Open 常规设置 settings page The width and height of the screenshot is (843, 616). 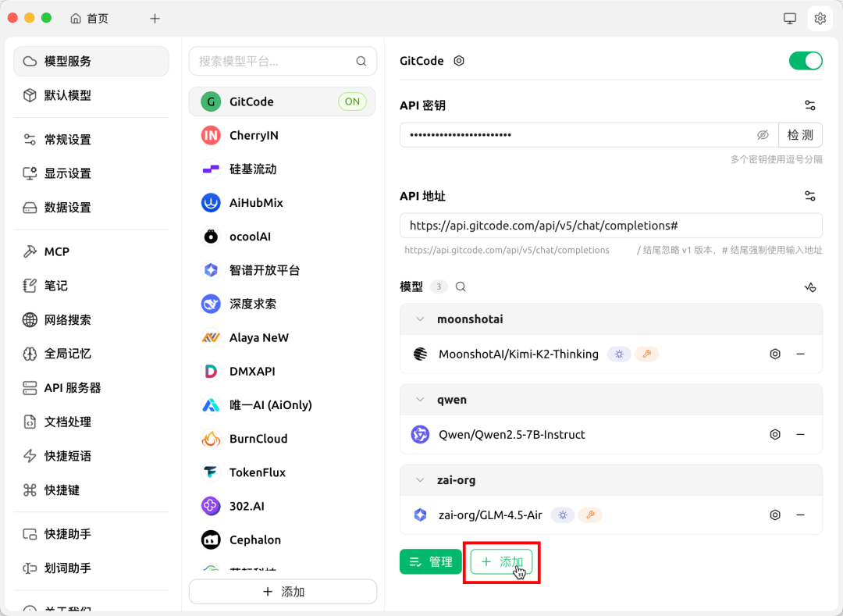(x=91, y=140)
